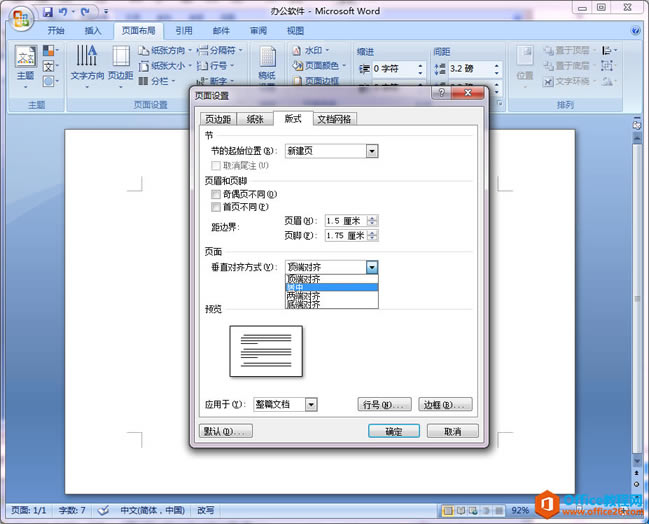Click the 页眉 distance spinner arrows
This screenshot has height=524, width=649.
click(373, 221)
